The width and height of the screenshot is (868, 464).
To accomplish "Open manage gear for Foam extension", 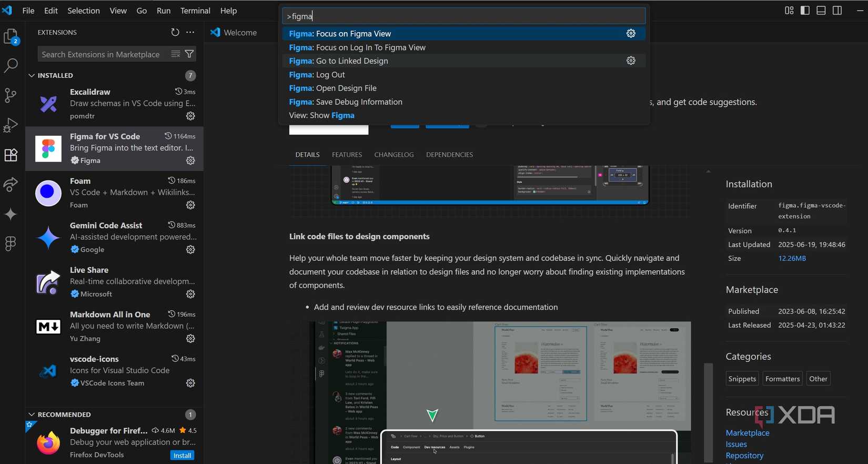I will click(x=191, y=205).
